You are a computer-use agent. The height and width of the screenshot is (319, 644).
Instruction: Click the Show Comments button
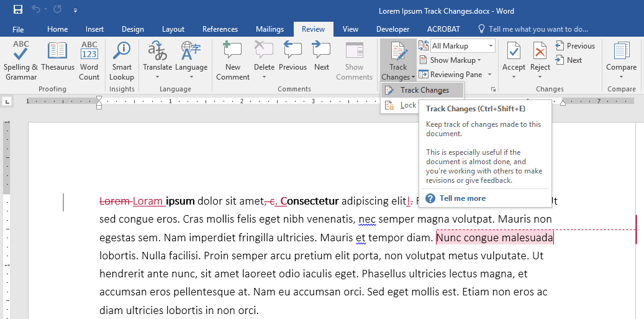coord(354,61)
